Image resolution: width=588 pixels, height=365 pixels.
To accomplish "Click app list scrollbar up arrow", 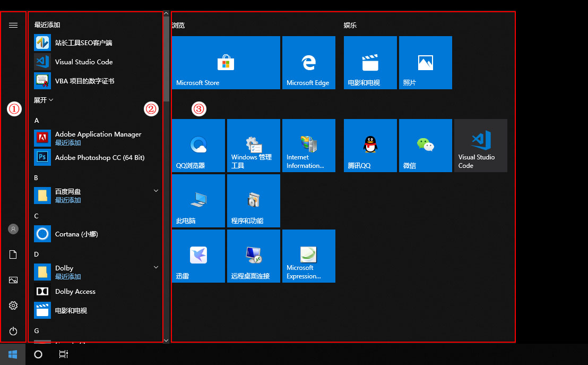I will (166, 13).
